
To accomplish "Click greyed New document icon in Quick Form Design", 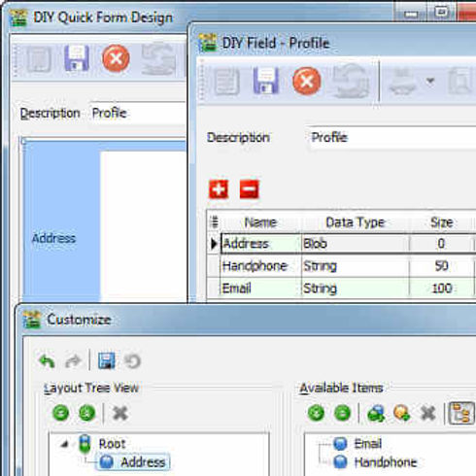I will coord(39,59).
